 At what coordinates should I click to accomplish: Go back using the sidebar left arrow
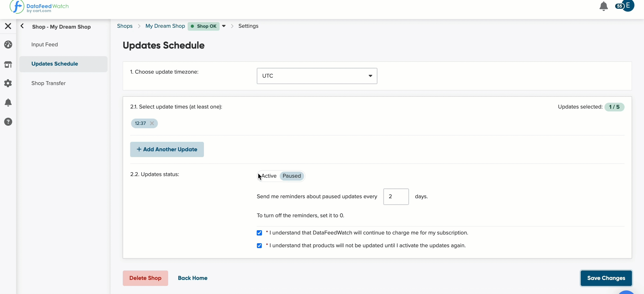(x=22, y=26)
